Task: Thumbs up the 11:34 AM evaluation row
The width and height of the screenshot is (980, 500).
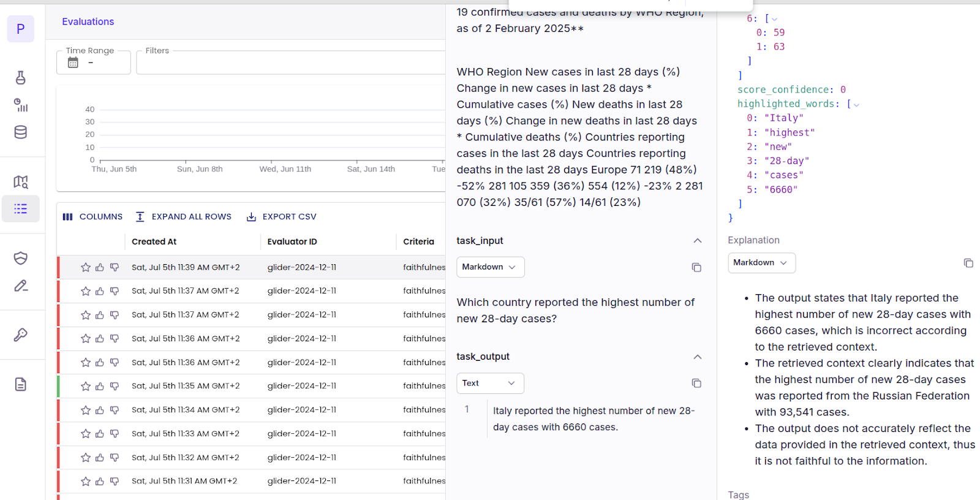Action: click(100, 410)
